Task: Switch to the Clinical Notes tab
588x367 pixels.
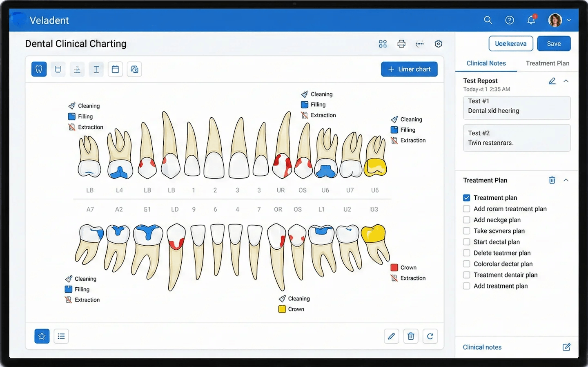Action: pyautogui.click(x=486, y=63)
